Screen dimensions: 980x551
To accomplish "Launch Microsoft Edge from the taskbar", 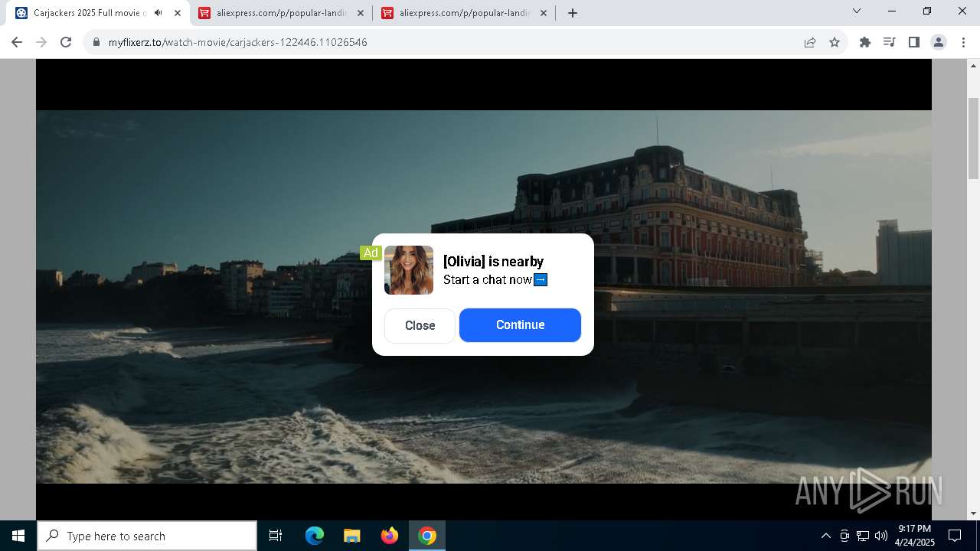I will point(315,536).
